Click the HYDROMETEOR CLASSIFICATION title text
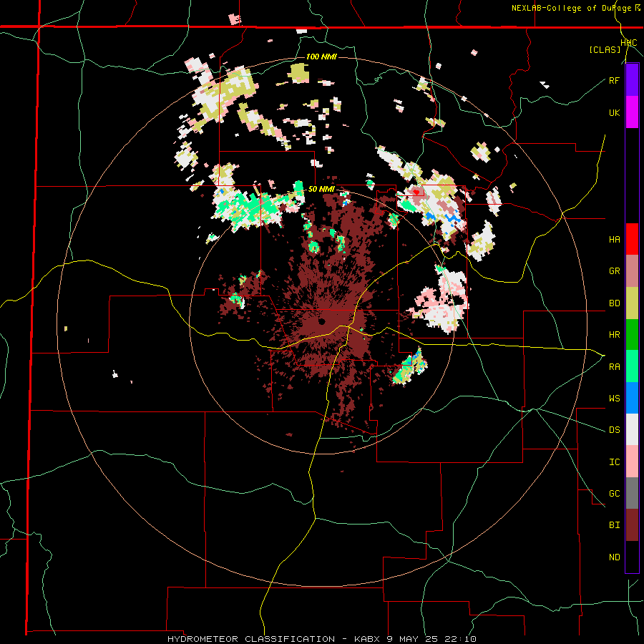 point(250,639)
